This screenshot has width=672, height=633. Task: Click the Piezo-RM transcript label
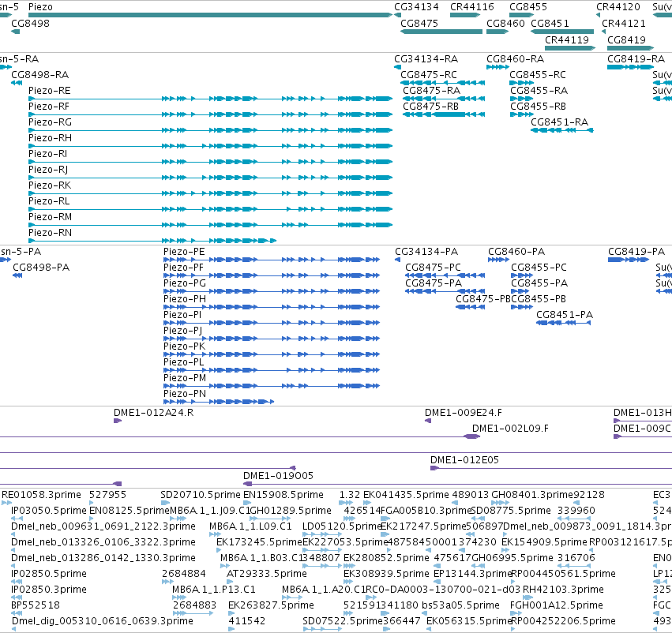[x=50, y=217]
